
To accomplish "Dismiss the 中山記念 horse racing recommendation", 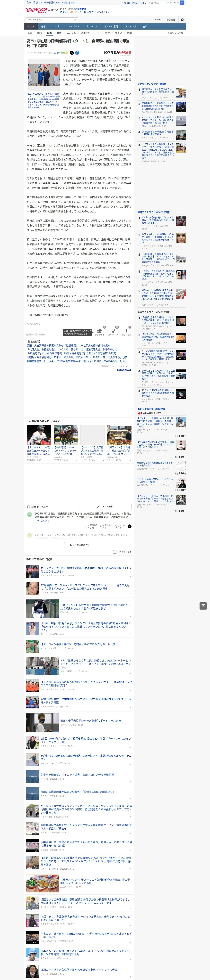I will pos(77,460).
